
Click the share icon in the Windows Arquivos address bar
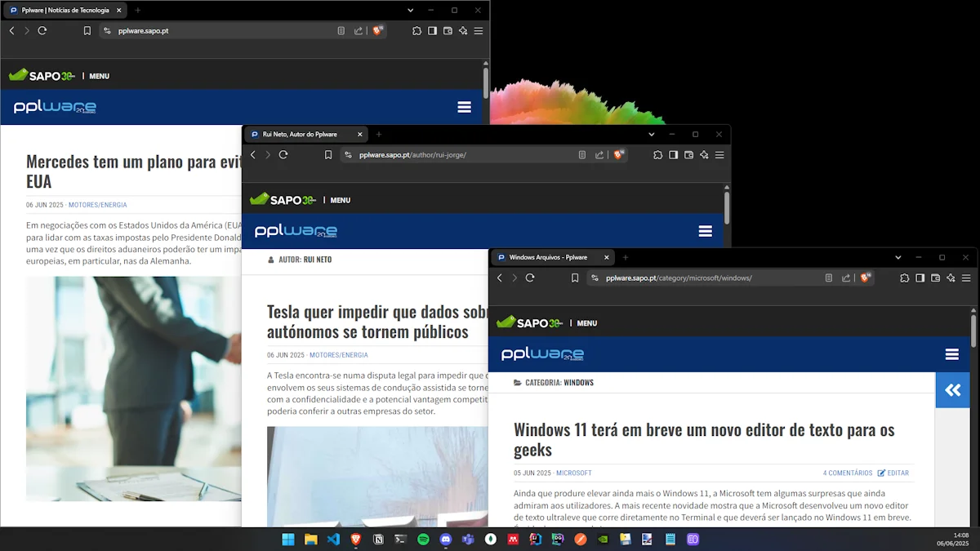click(x=846, y=278)
